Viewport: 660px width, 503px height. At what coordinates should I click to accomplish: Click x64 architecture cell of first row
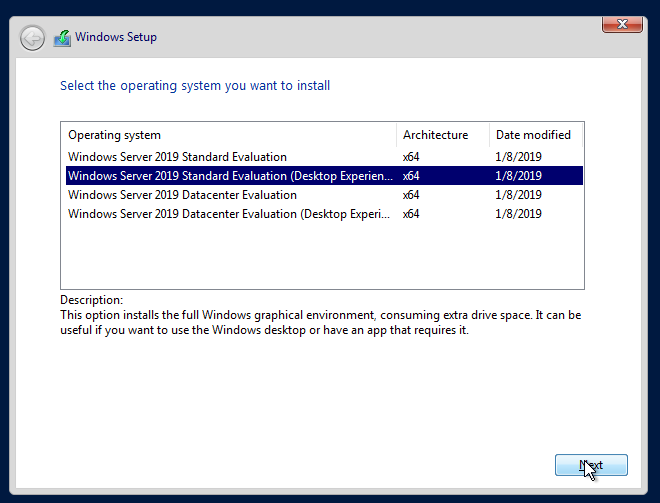pyautogui.click(x=411, y=157)
